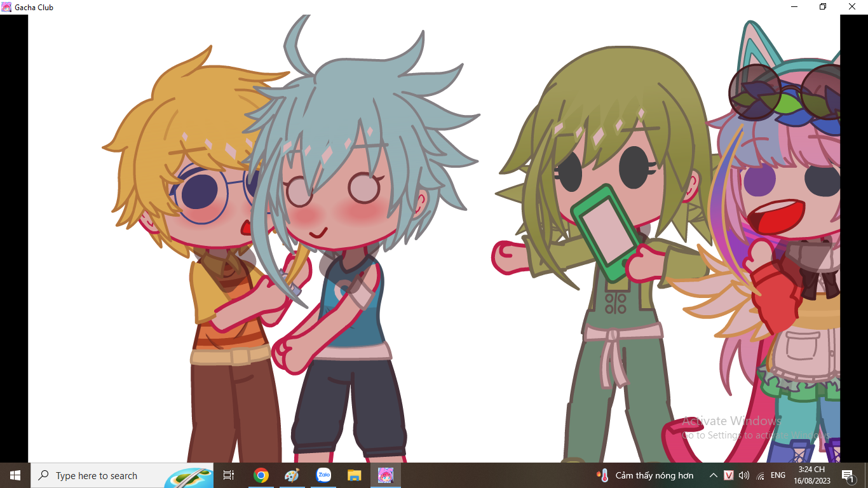Open the Windows Start menu
868x488 pixels.
(15, 475)
